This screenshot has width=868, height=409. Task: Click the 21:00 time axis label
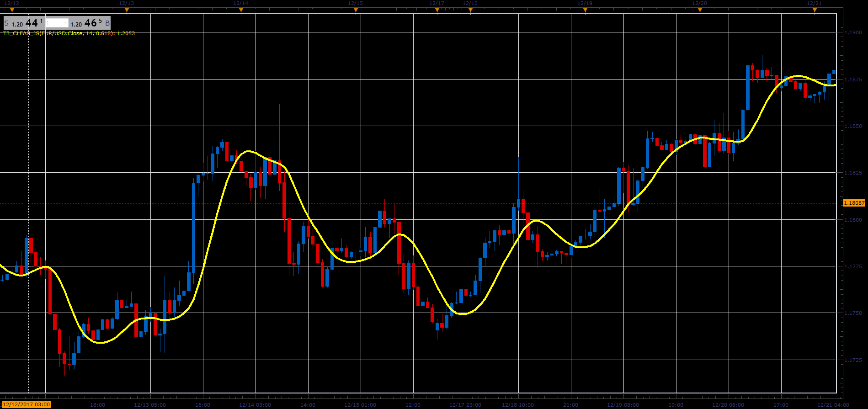tap(571, 405)
